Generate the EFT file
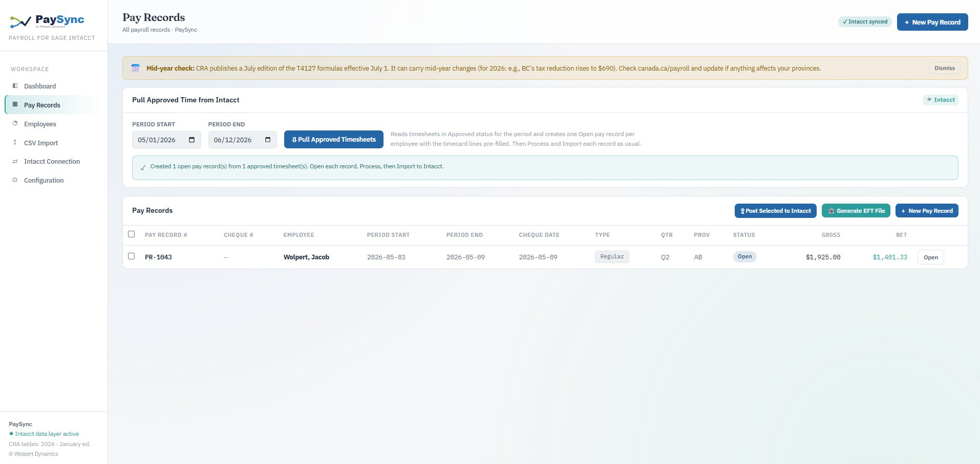 (x=856, y=211)
